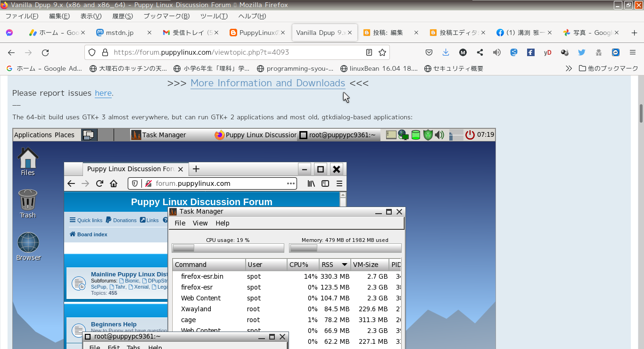Click the speaker extension icon

[x=496, y=53]
